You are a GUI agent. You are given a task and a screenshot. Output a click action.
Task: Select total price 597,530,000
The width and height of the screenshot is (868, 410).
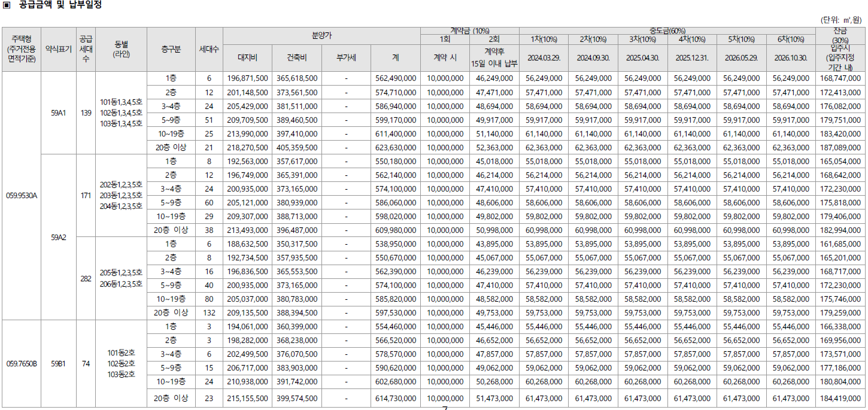coord(396,312)
